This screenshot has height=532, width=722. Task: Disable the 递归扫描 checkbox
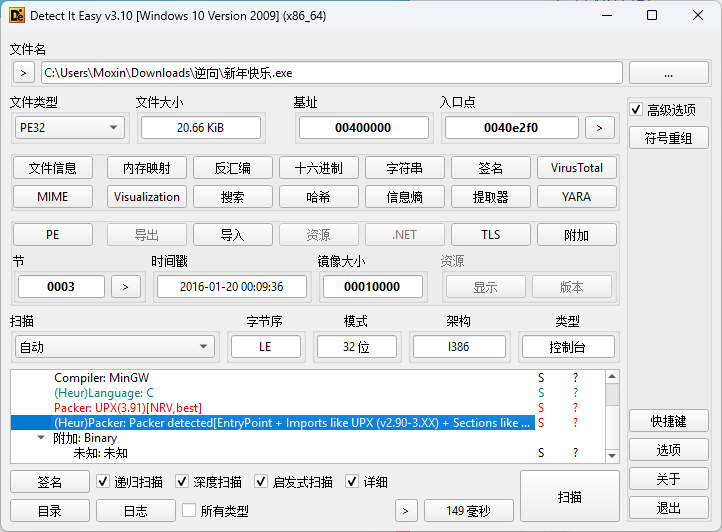coord(103,482)
